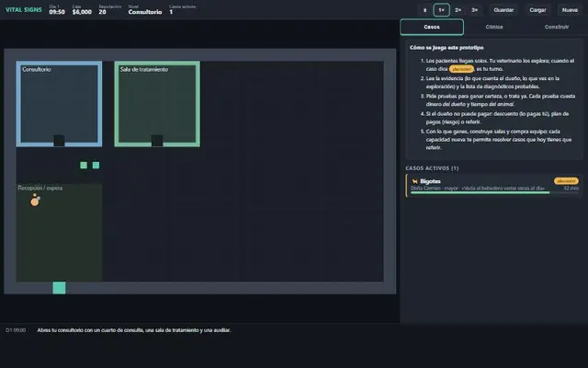Click the Bigotes case green progress bar
This screenshot has width=588, height=368.
480,192
